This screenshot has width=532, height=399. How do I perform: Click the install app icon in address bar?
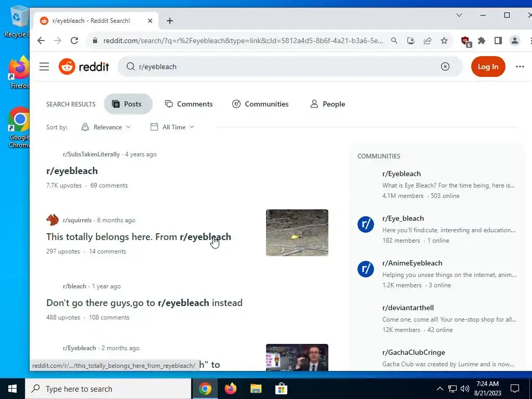click(x=411, y=41)
